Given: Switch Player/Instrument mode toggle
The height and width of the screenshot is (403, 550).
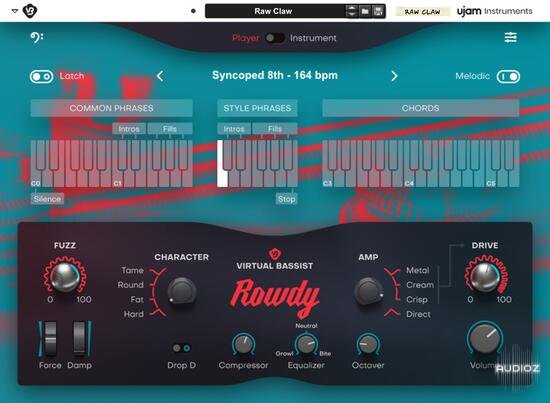Looking at the screenshot, I should 275,38.
